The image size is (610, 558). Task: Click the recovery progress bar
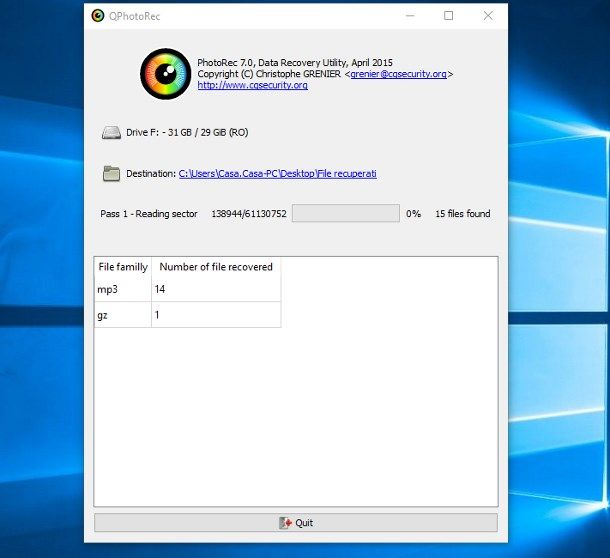pos(346,213)
